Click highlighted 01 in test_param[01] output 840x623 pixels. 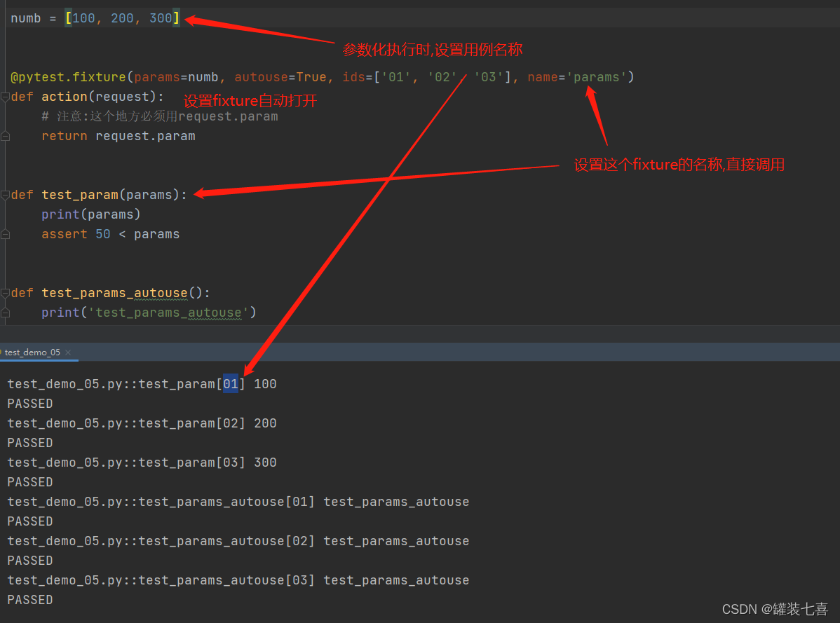pos(231,384)
